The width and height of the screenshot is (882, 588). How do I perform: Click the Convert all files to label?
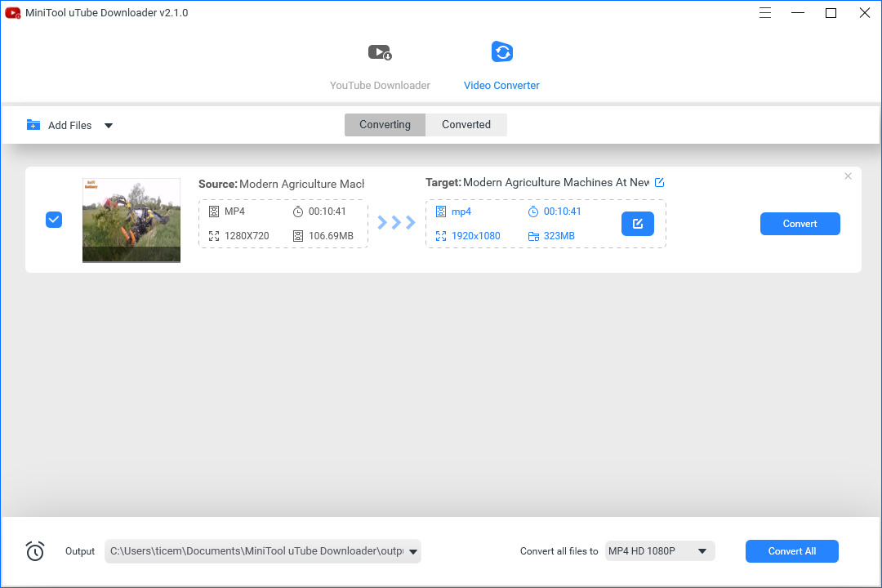click(559, 551)
